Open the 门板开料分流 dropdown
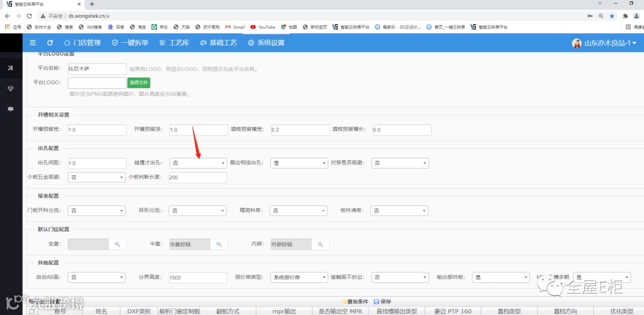Image resolution: width=644 pixels, height=315 pixels. pos(97,210)
